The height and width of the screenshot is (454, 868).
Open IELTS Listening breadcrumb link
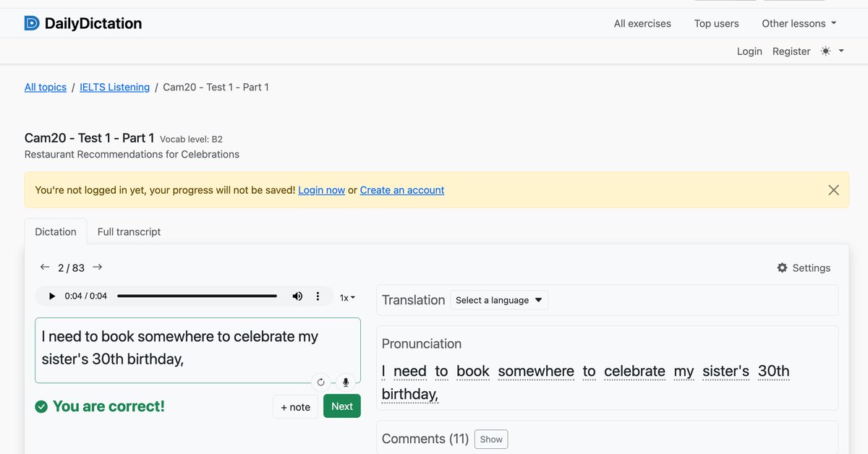115,87
